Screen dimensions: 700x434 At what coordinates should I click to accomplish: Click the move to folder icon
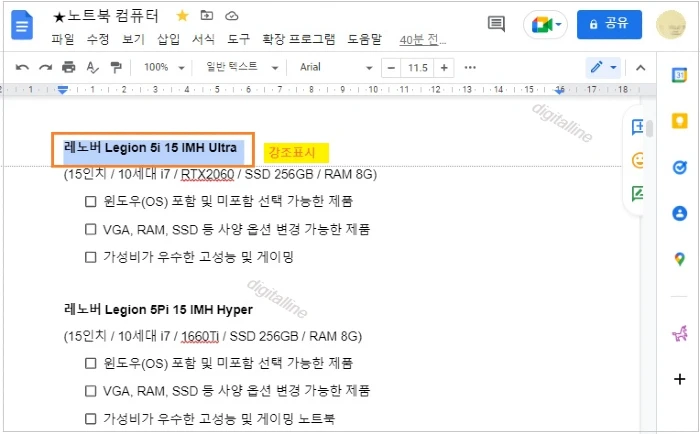pyautogui.click(x=207, y=15)
